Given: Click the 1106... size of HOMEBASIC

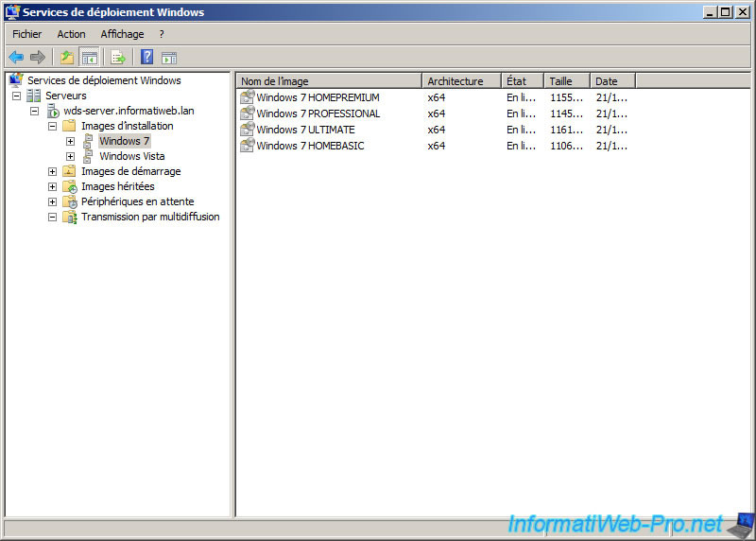Looking at the screenshot, I should [x=567, y=146].
